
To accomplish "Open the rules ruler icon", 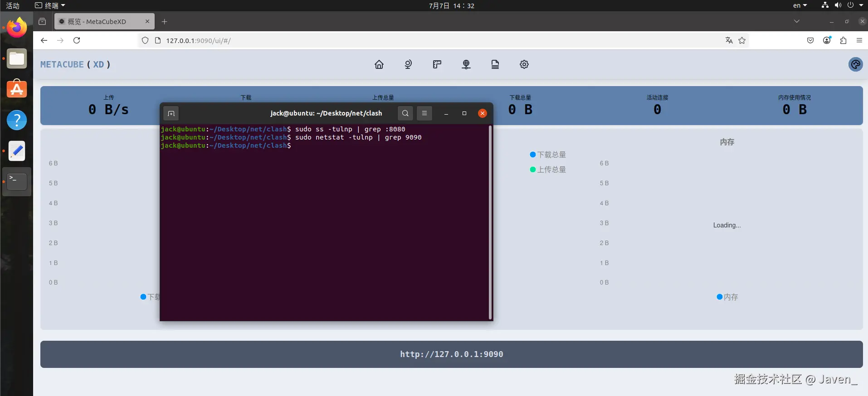I will point(437,64).
